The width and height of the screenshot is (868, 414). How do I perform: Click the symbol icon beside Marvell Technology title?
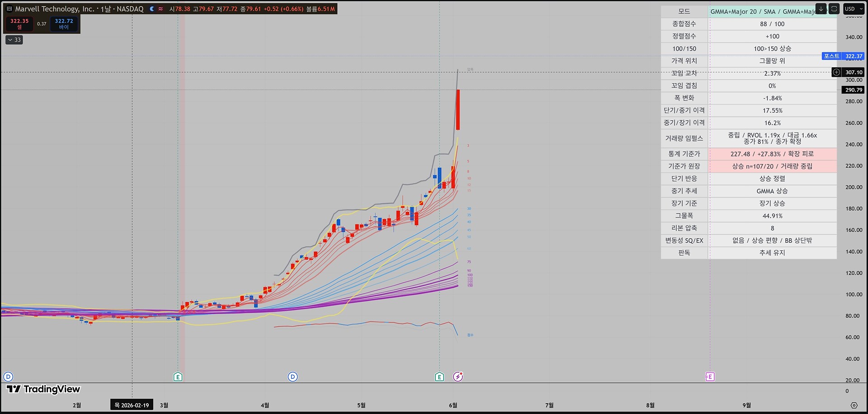[x=9, y=9]
